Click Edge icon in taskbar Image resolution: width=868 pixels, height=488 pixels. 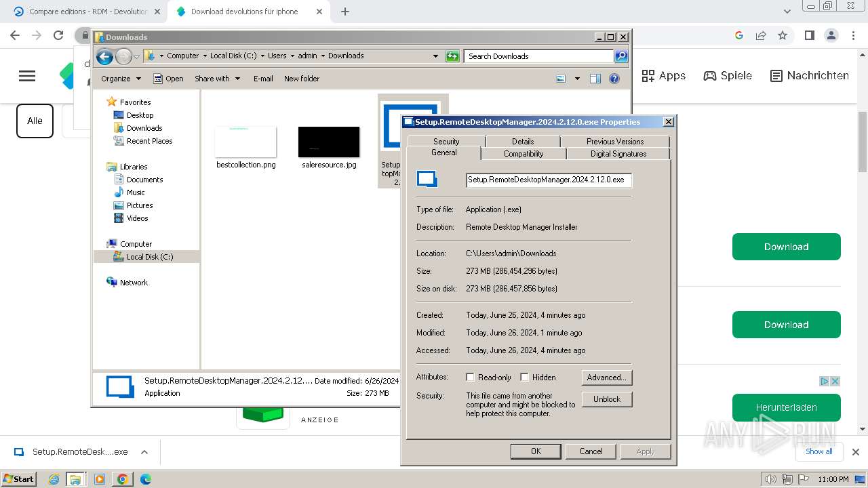coord(145,479)
